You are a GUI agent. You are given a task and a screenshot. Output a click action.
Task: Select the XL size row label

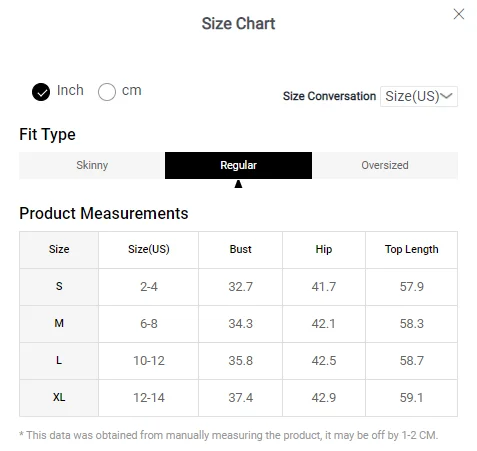click(x=59, y=397)
